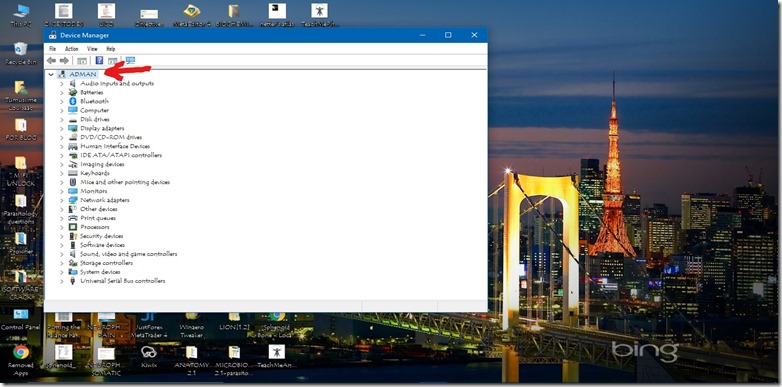This screenshot has width=782, height=387.
Task: Select the MICROBIO 2.1-parasito desktop folder
Action: tap(234, 360)
